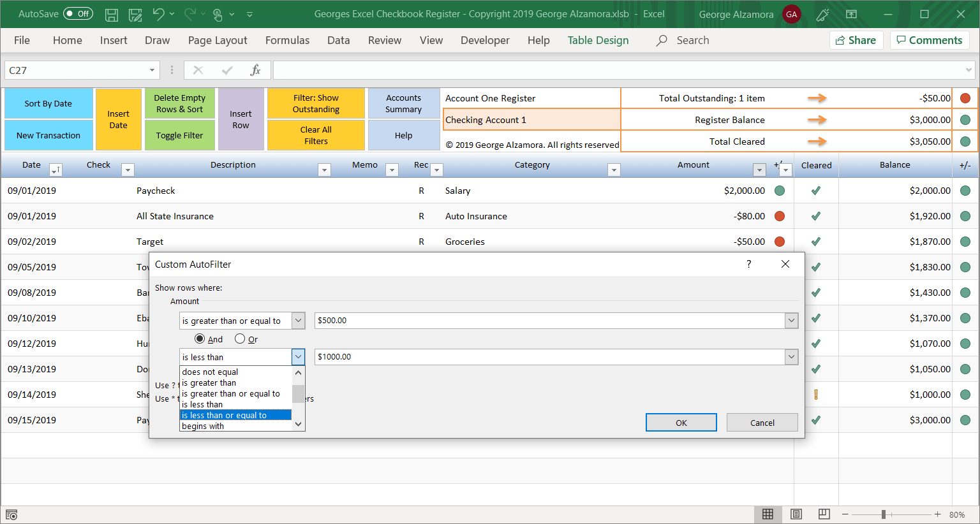This screenshot has width=980, height=524.
Task: Click the Undo arrow icon
Action: coord(159,14)
